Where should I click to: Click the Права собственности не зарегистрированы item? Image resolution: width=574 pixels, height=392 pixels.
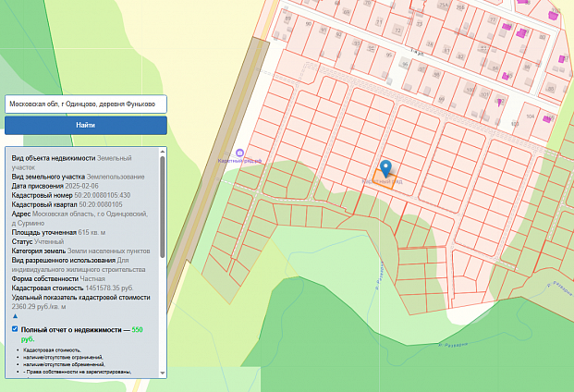pos(77,372)
